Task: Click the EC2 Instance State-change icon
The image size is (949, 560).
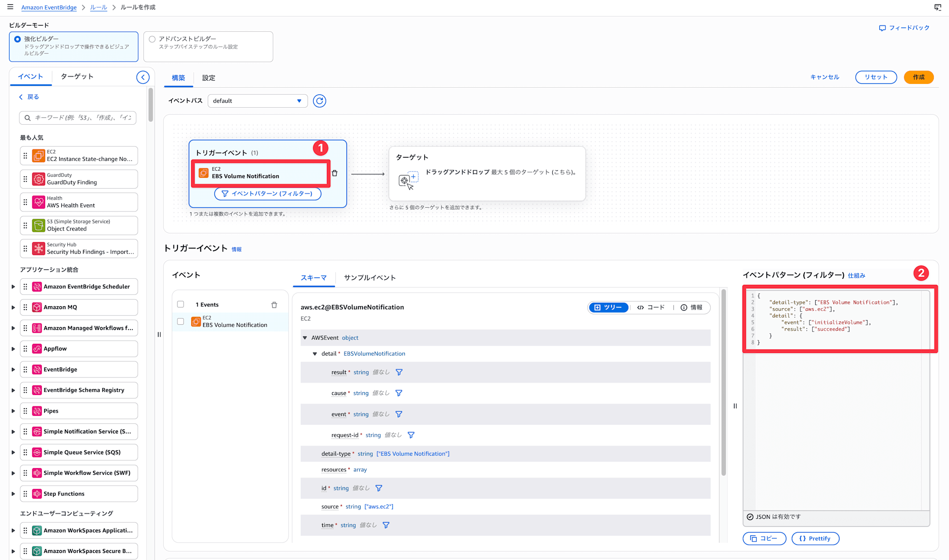Action: click(x=38, y=156)
